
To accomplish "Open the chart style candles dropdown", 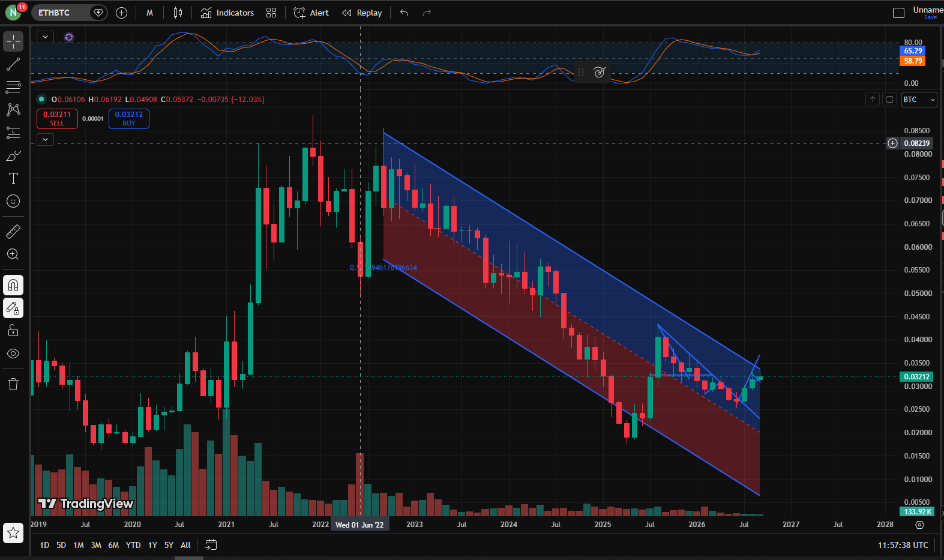I will 178,13.
